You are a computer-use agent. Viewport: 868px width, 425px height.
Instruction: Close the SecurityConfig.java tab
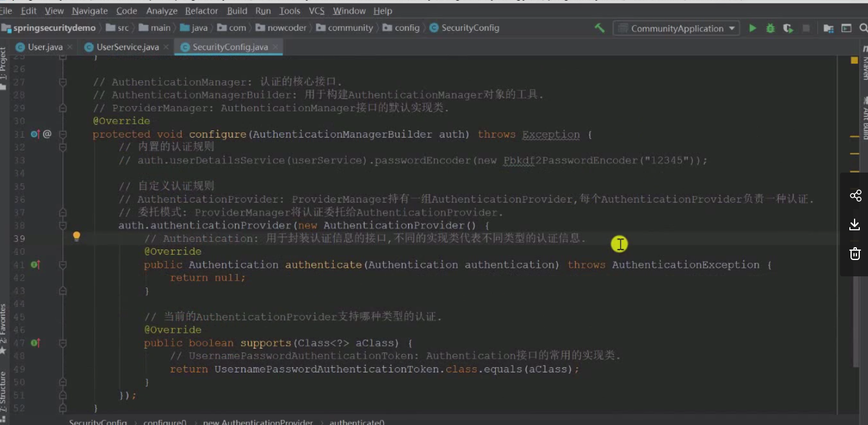275,47
